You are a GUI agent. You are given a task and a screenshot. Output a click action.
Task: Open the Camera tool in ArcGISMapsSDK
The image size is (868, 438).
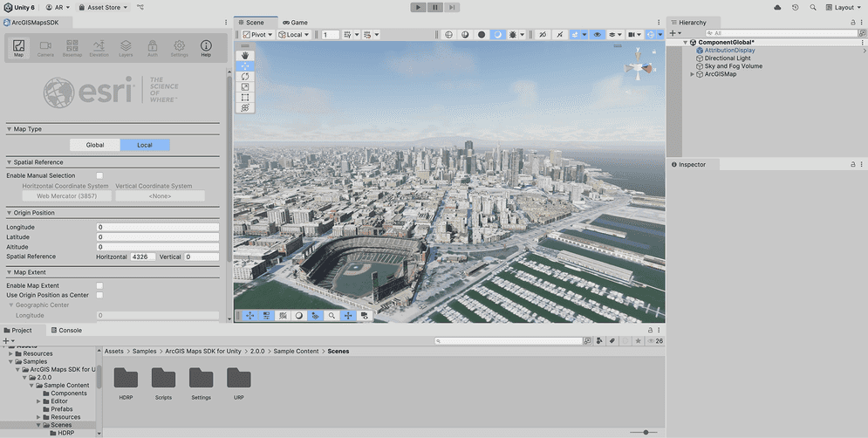[45, 48]
